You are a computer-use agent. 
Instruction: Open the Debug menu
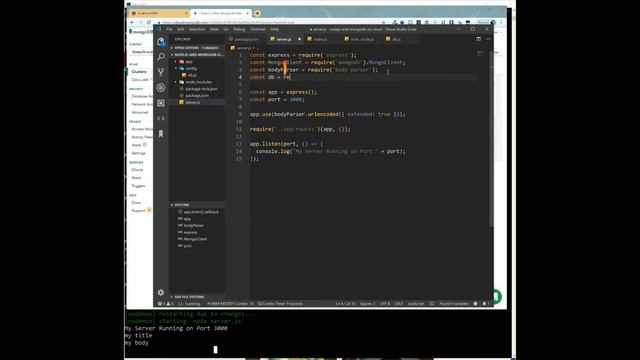click(x=239, y=29)
